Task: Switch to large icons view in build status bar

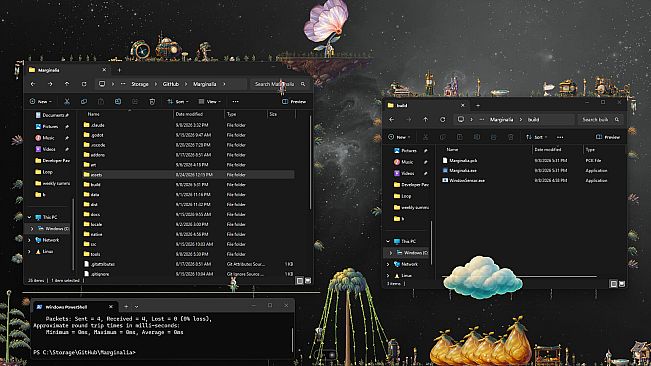Action: click(622, 284)
